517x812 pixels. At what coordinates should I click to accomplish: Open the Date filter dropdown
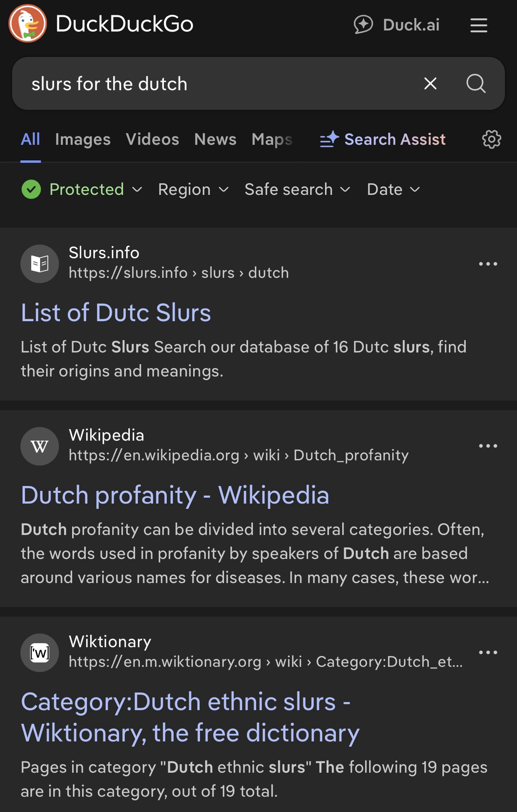pyautogui.click(x=393, y=190)
